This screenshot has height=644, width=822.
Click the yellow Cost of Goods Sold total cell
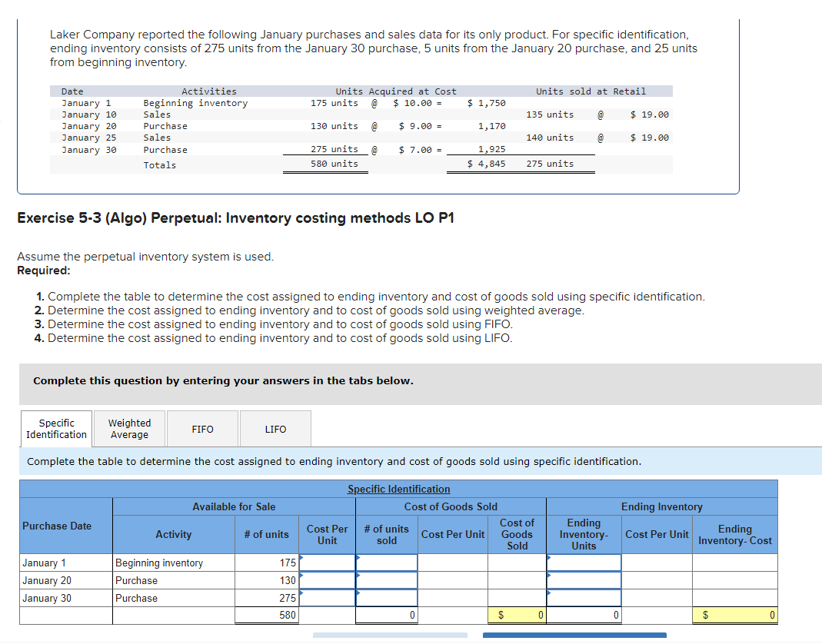click(517, 615)
